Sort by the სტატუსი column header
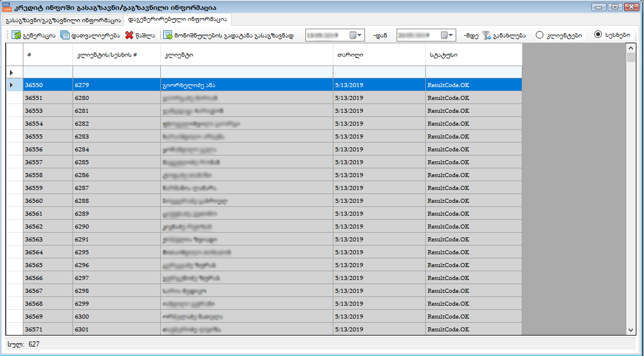644x356 pixels. (473, 55)
